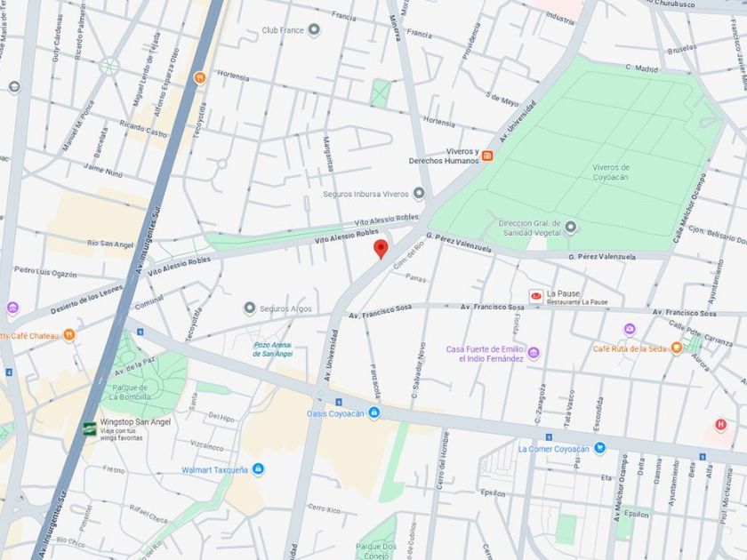This screenshot has height=560, width=747.
Task: Select the Minerva street label
Action: click(x=395, y=28)
